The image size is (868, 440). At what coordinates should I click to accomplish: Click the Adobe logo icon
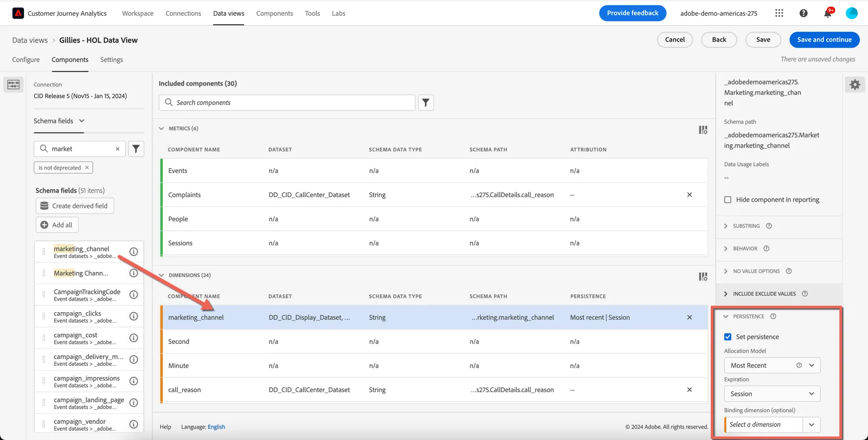coord(18,13)
